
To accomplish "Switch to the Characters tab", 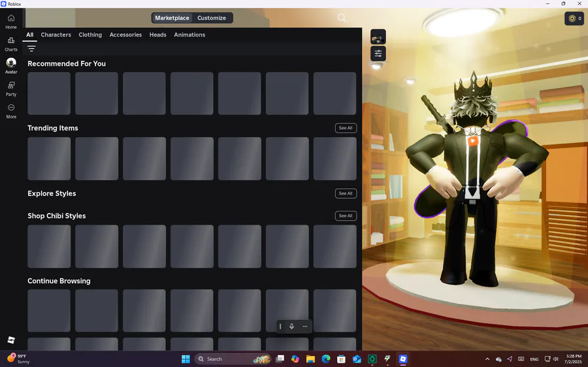I will pos(56,35).
